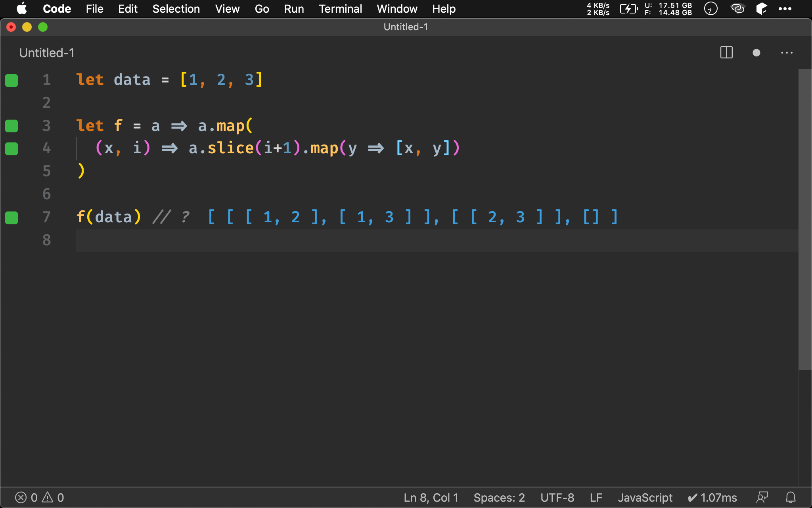Change indentation via Spaces: 2

499,497
